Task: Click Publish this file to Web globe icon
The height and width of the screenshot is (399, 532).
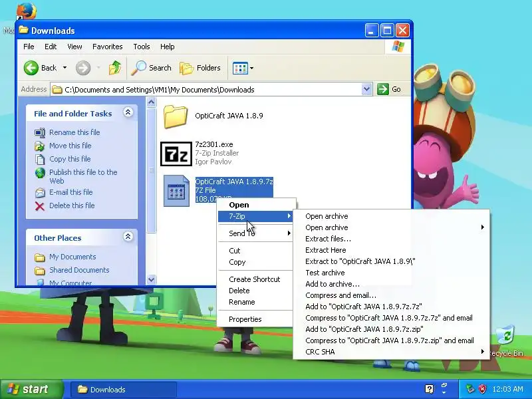Action: click(40, 173)
